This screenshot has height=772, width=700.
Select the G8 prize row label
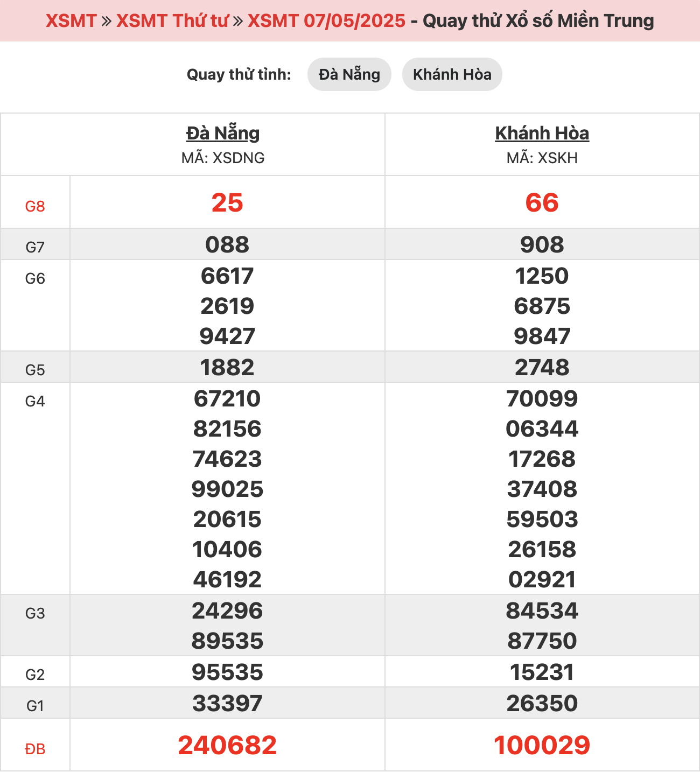click(x=35, y=206)
